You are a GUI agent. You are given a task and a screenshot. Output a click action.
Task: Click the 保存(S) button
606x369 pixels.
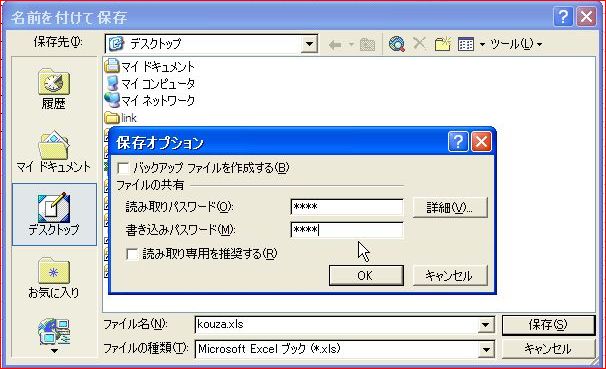[x=548, y=325]
